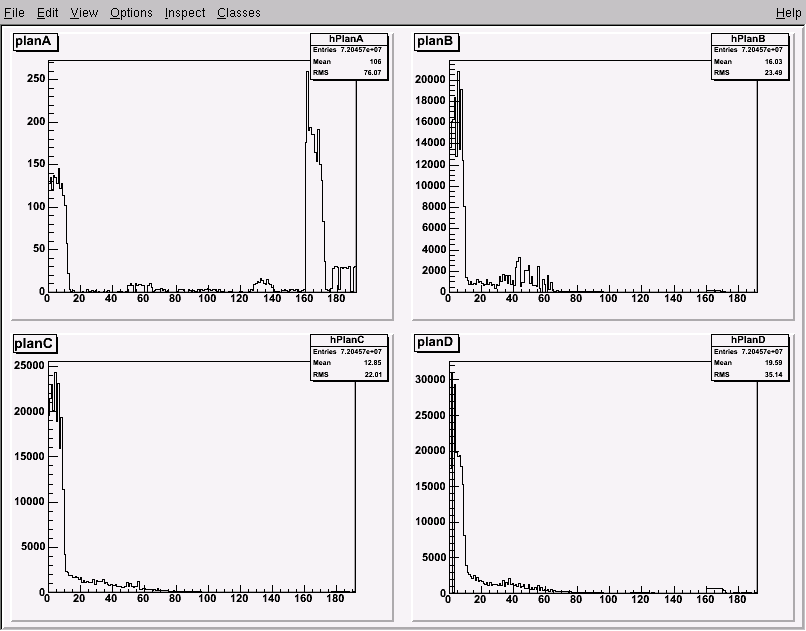Click the RMS 35.14 value in hPlanD stats
Viewport: 806px width, 631px height.
pyautogui.click(x=774, y=375)
